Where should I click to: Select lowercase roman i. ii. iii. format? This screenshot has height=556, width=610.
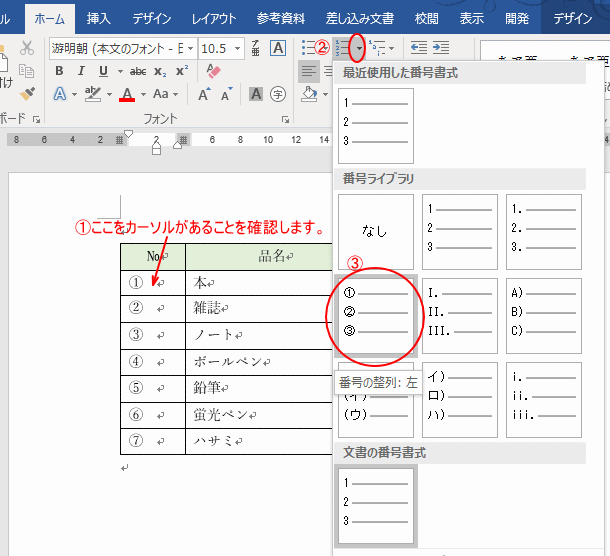pyautogui.click(x=544, y=400)
